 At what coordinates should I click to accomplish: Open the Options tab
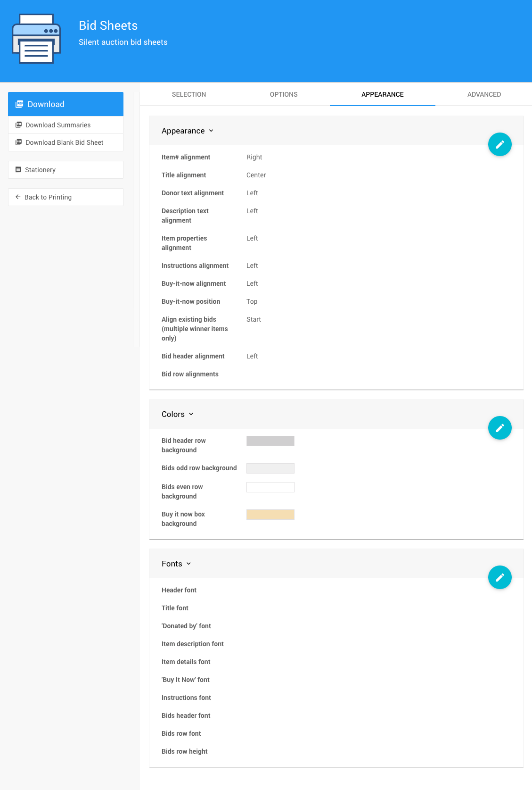[x=284, y=94]
